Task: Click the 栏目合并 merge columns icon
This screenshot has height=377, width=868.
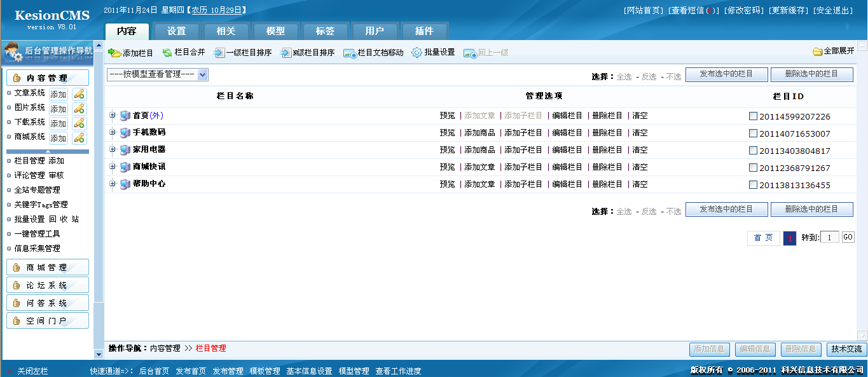Action: (x=167, y=53)
